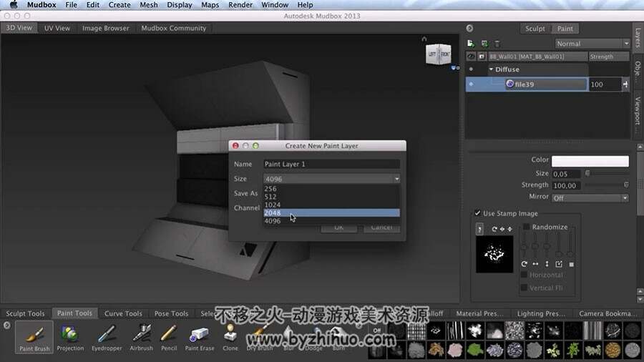644x362 pixels.
Task: Select the Pencil tool
Action: coord(169,338)
